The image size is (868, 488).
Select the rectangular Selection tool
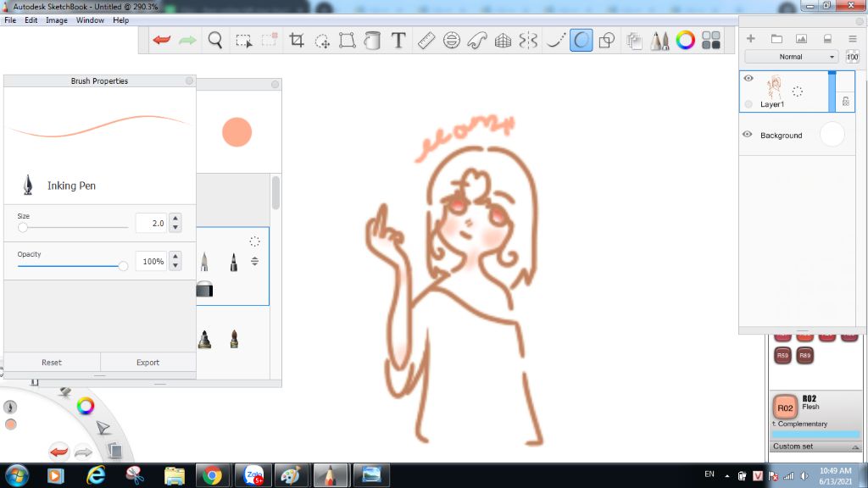tap(243, 41)
